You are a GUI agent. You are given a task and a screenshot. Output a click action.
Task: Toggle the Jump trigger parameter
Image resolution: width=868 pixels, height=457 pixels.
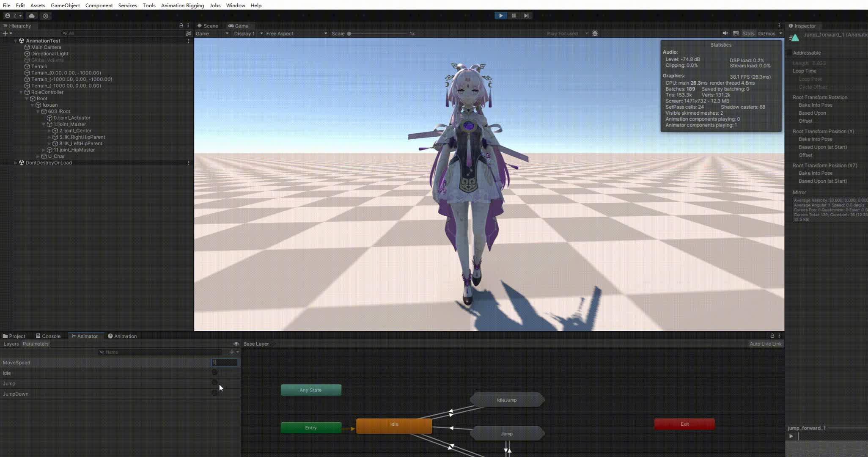[x=214, y=383]
